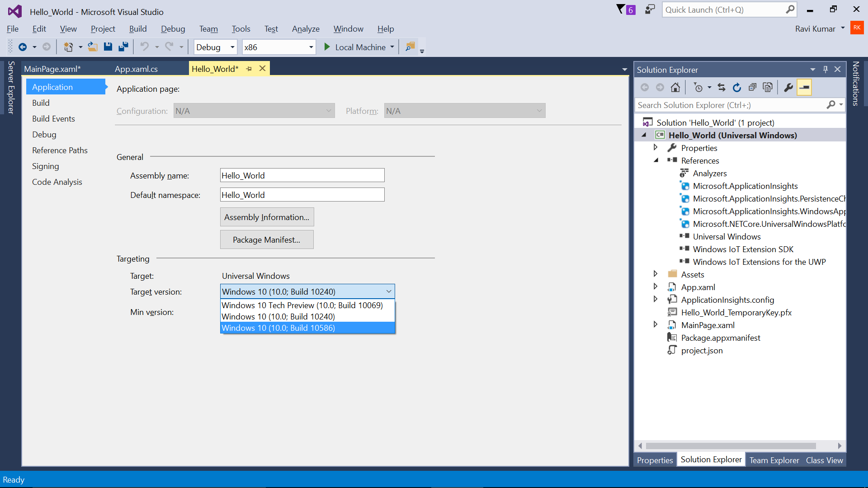Viewport: 868px width, 488px height.
Task: Click the Search Solution Explorer box
Action: tap(730, 105)
